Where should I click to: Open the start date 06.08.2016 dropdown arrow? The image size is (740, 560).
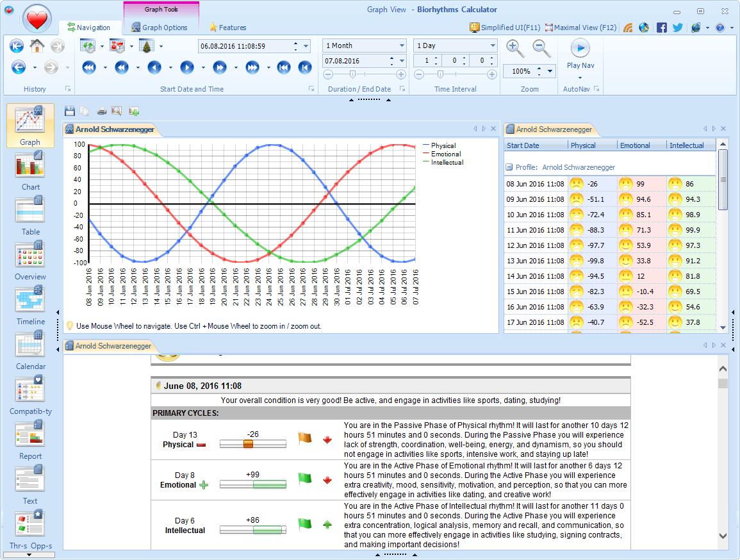pos(306,46)
